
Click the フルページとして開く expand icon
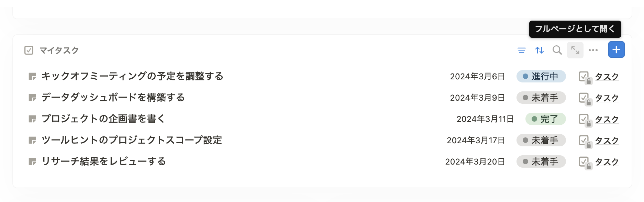click(x=575, y=50)
